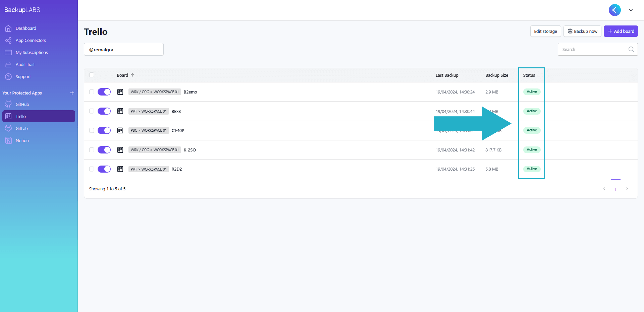Go to My Subscriptions page

[32, 53]
